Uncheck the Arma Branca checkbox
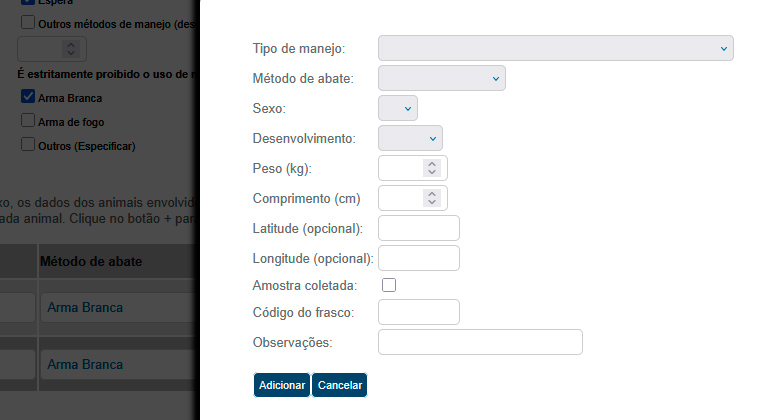This screenshot has width=770, height=420. pos(28,98)
